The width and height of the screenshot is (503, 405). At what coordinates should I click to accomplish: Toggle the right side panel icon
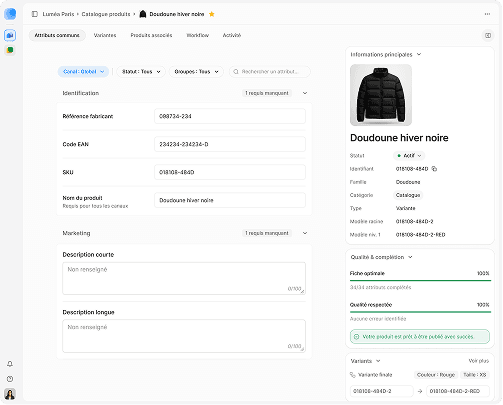(488, 35)
